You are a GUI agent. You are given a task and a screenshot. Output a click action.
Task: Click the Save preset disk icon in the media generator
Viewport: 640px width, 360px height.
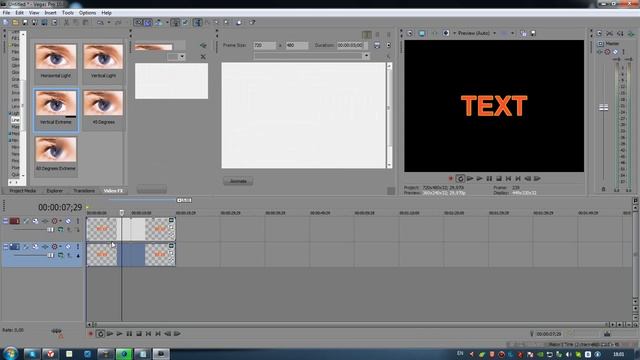pos(377,45)
